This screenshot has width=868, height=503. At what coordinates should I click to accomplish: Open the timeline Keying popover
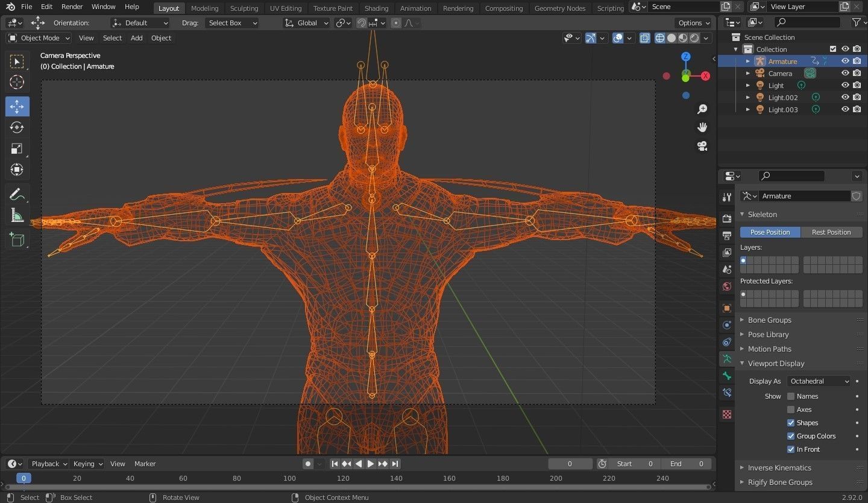(x=87, y=464)
